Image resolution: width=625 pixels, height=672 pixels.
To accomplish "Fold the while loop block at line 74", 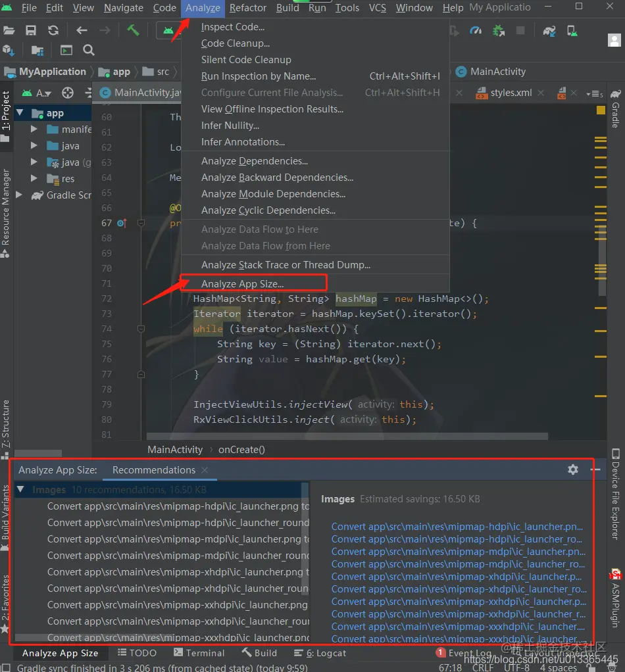I will (x=141, y=329).
